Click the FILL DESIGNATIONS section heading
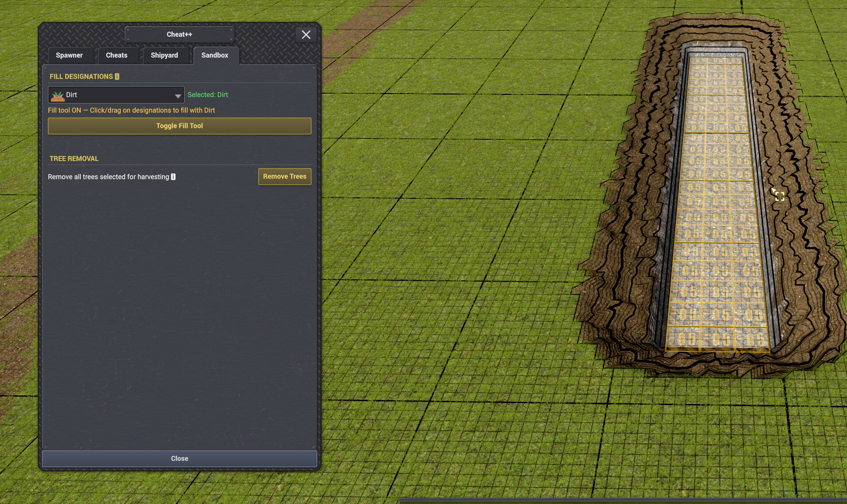This screenshot has width=847, height=504. 81,77
